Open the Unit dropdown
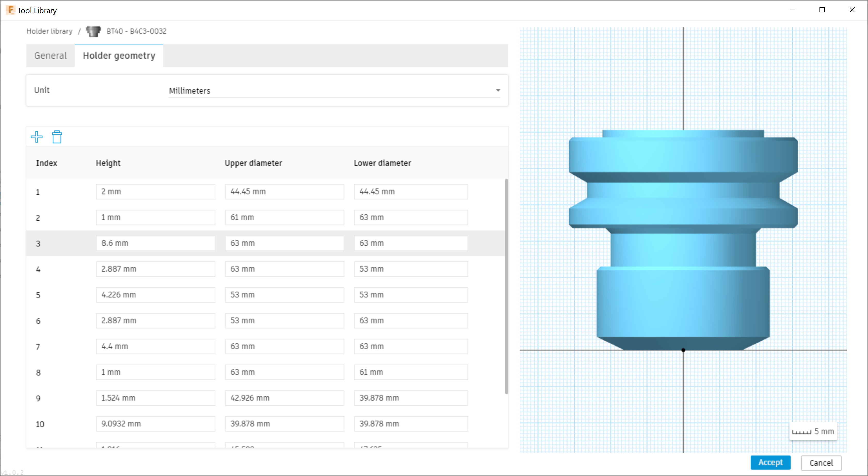 point(334,90)
